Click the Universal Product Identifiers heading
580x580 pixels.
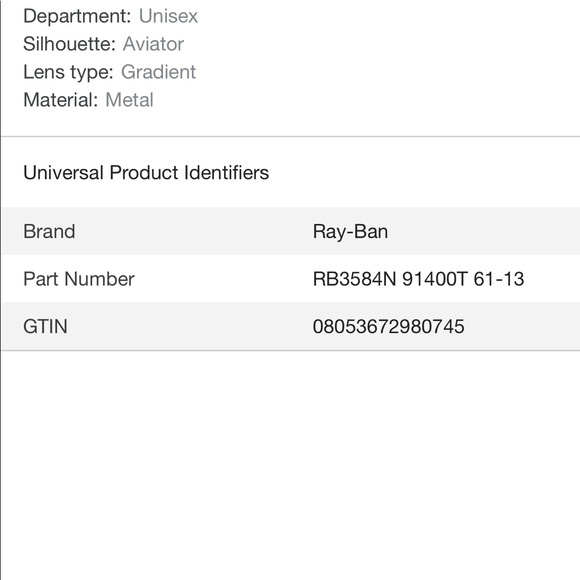pyautogui.click(x=146, y=173)
